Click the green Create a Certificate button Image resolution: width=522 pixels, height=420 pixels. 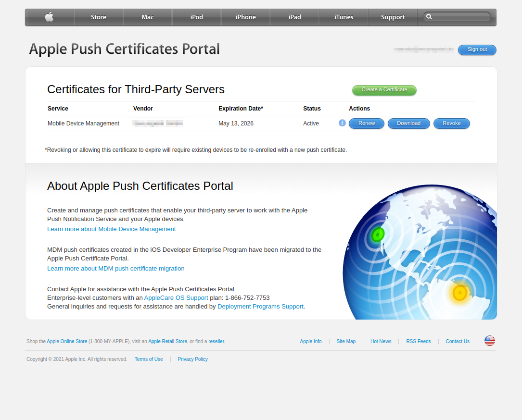(x=384, y=90)
